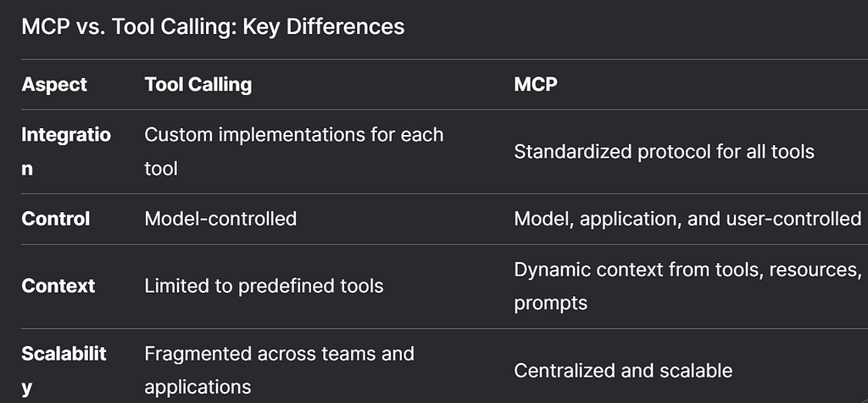The width and height of the screenshot is (868, 403).
Task: Click the 'MCP vs. Tool Calling: Key Differences' heading
Action: [x=213, y=26]
